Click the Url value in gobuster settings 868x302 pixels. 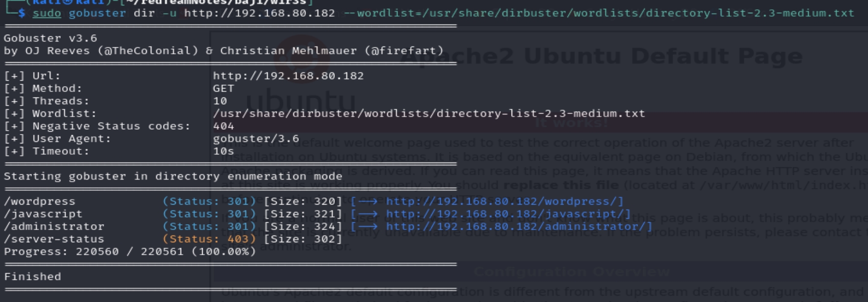tap(288, 76)
